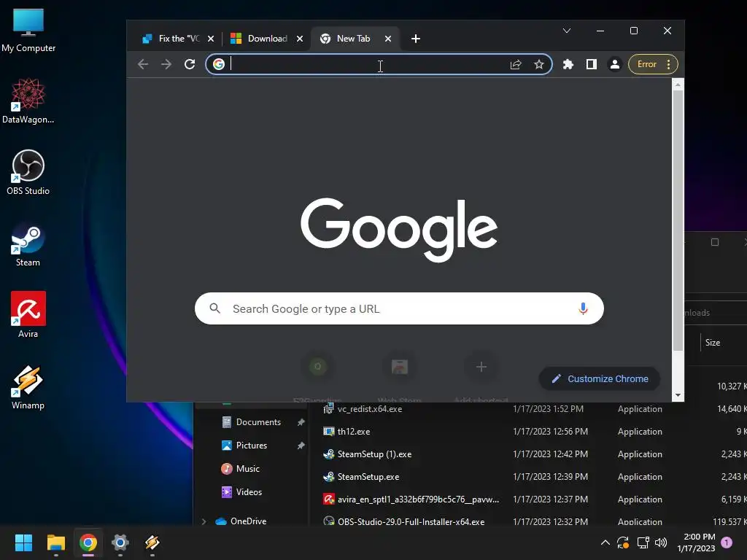Click Chrome page scrollbar down arrow

(x=678, y=395)
